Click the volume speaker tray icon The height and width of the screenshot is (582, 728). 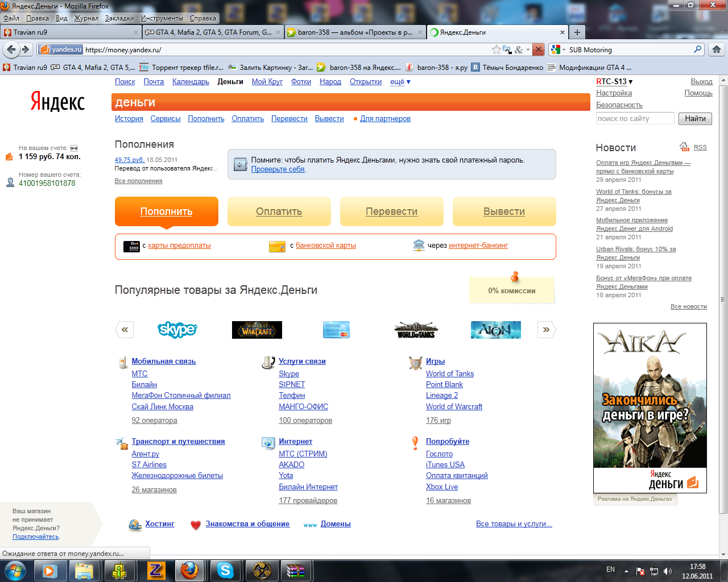[667, 571]
